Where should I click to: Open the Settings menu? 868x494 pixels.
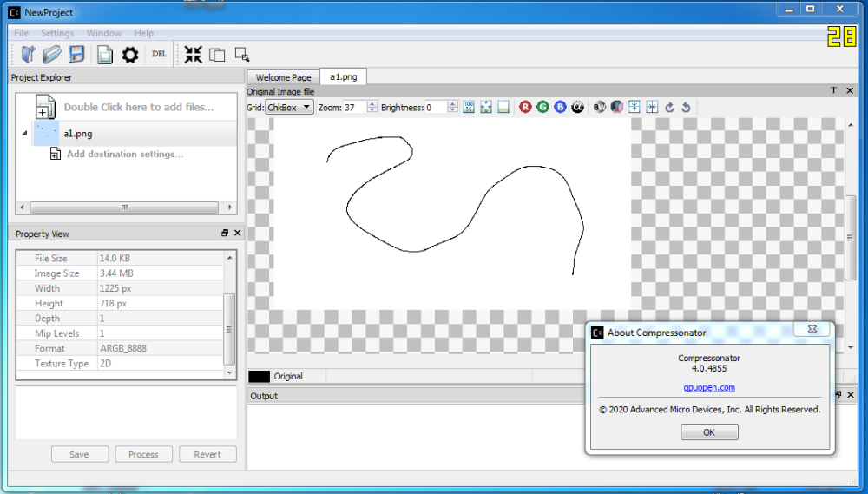pyautogui.click(x=57, y=33)
